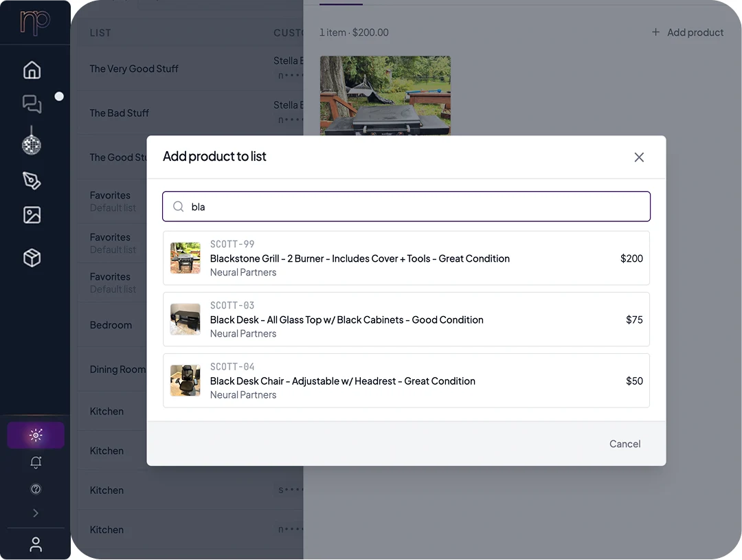This screenshot has height=560, width=742.
Task: Click the magnifier icon in search field
Action: pyautogui.click(x=179, y=206)
